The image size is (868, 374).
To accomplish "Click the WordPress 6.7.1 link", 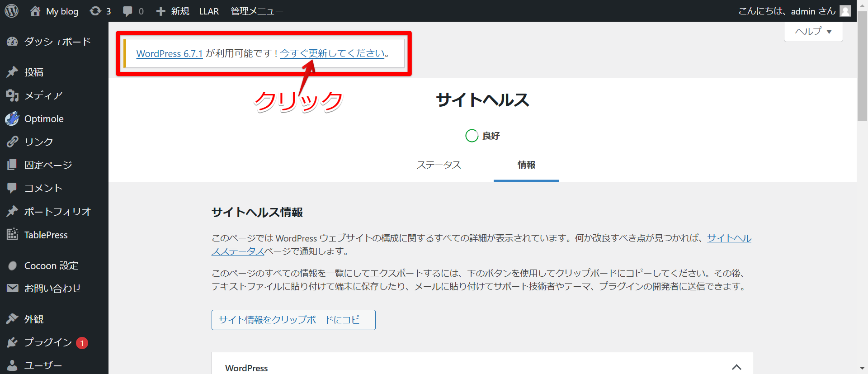I will pos(170,53).
